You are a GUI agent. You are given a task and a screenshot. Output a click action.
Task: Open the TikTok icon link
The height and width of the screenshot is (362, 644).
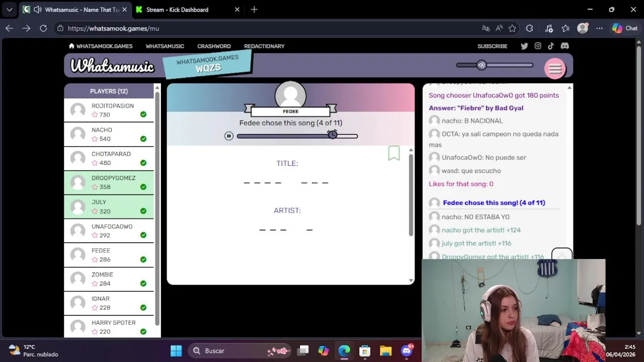551,46
